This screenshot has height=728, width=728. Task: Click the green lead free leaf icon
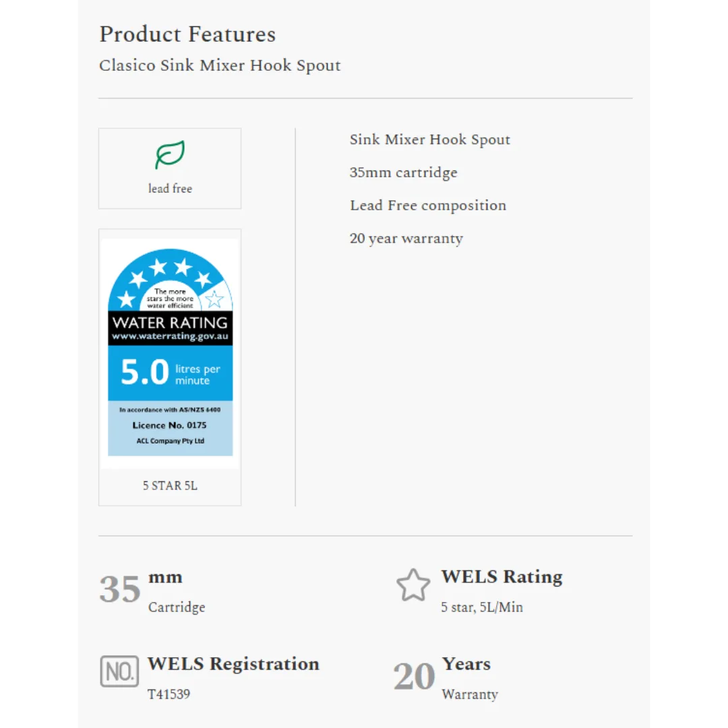[x=170, y=155]
